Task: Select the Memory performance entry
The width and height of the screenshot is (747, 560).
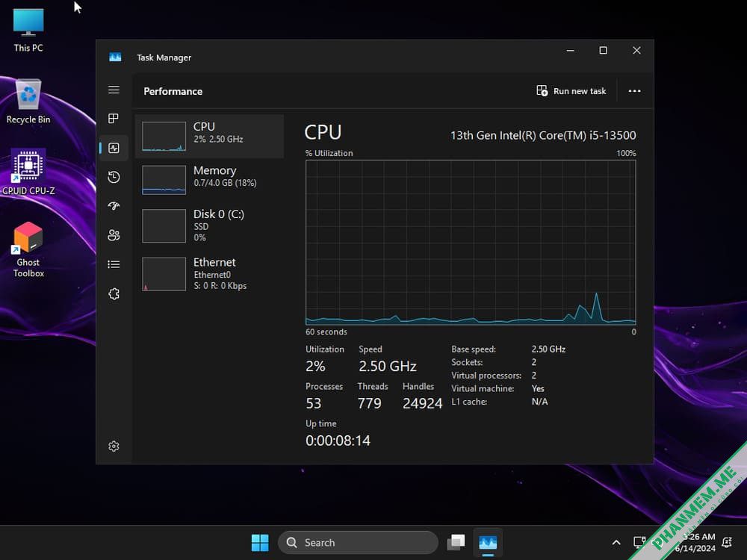Action: (x=210, y=179)
